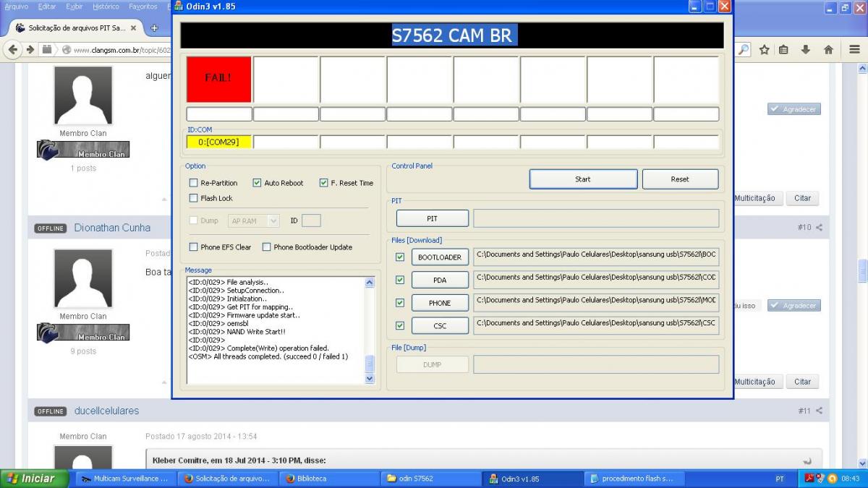
Task: Uncheck the BOOTLOADER file checkbox
Action: [x=400, y=257]
